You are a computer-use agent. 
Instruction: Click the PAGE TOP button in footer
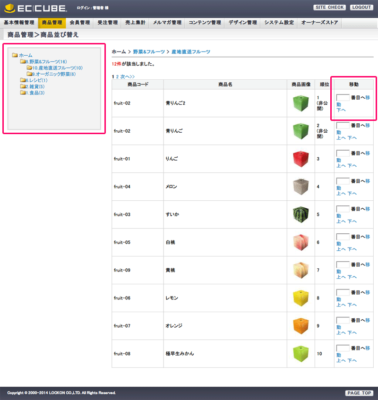(359, 393)
